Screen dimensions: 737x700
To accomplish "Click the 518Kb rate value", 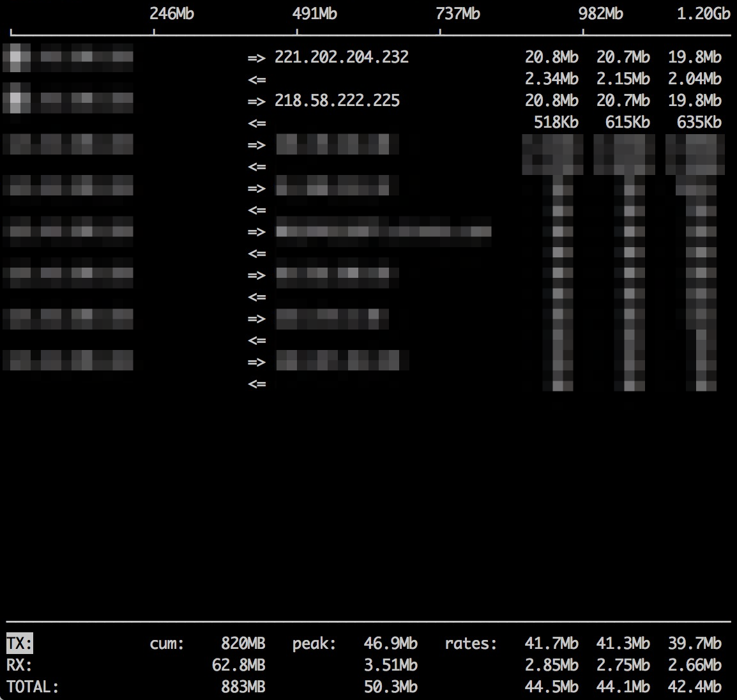I will coord(556,122).
